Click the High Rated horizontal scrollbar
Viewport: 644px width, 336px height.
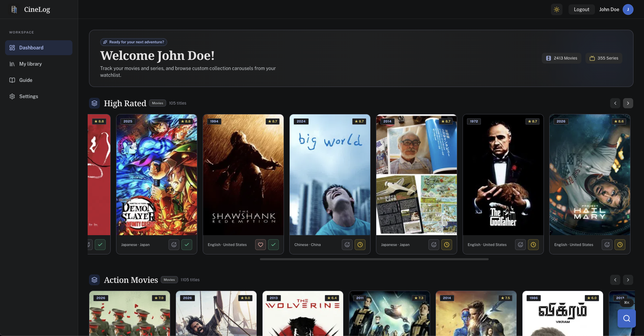[374, 259]
